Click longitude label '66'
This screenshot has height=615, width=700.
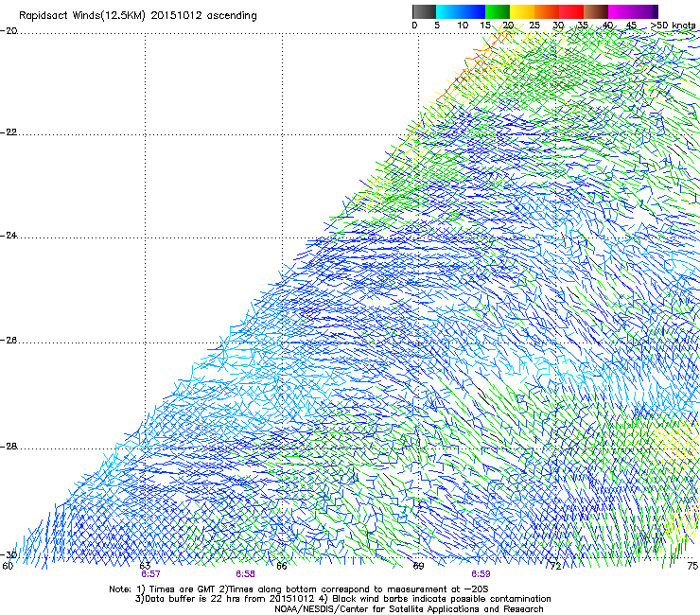tap(282, 567)
